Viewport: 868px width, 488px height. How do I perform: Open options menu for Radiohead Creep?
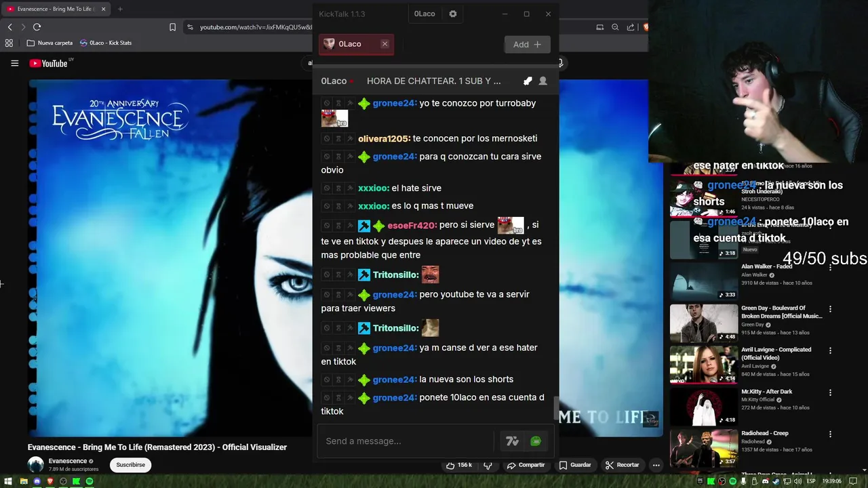tap(830, 434)
